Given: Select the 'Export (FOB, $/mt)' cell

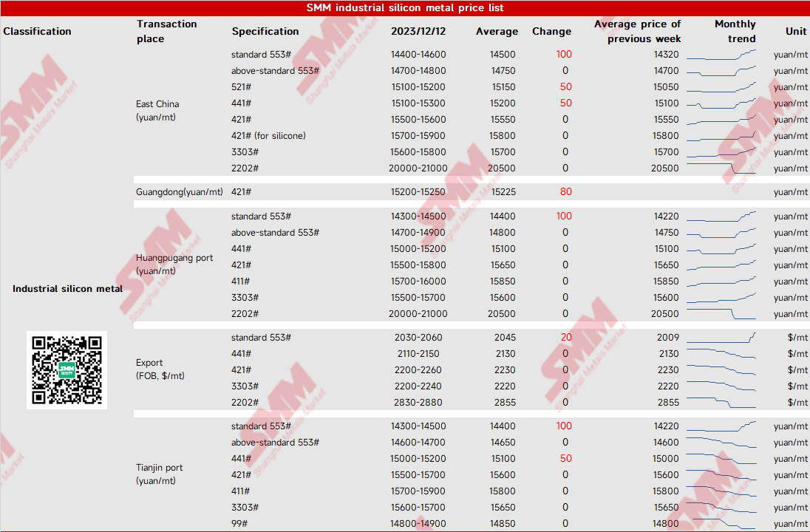Looking at the screenshot, I should click(x=160, y=369).
